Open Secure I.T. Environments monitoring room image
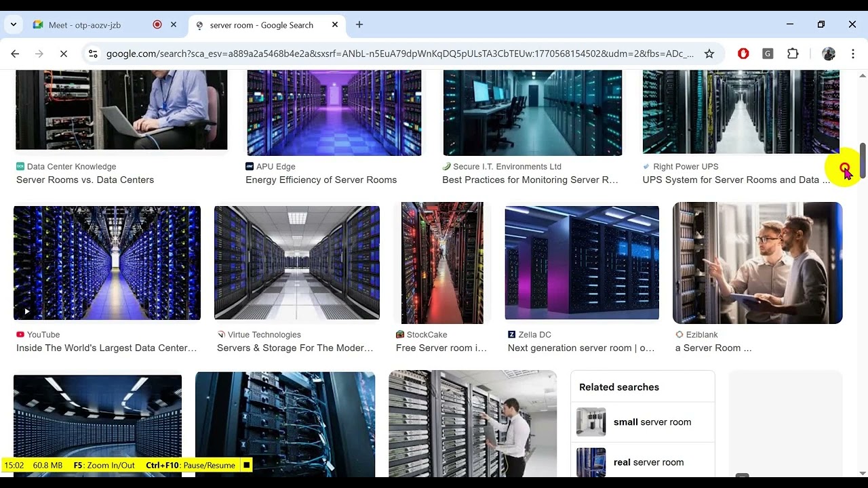 (x=532, y=113)
